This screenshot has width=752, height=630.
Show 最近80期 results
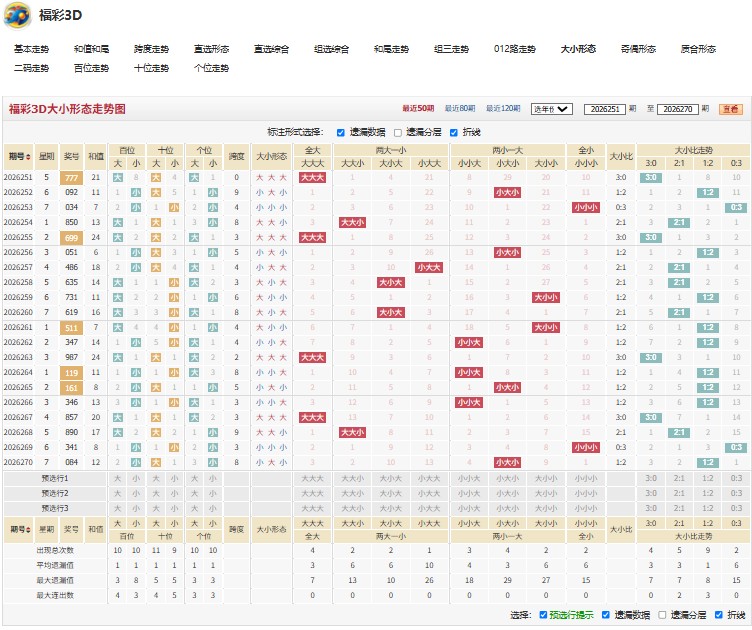click(459, 109)
